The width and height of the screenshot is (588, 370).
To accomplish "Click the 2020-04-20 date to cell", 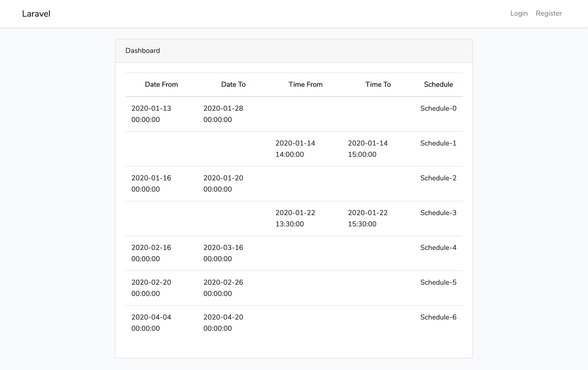I will pyautogui.click(x=223, y=323).
